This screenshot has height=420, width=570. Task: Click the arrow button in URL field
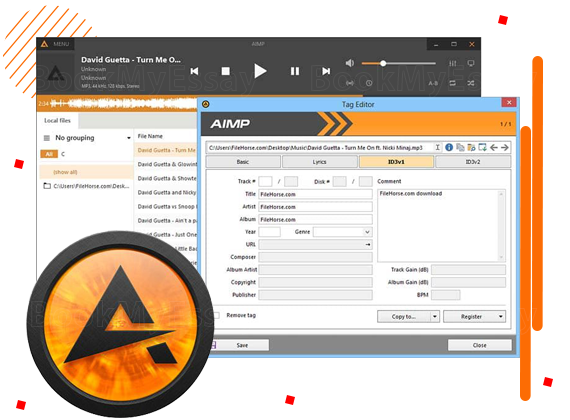tap(368, 245)
